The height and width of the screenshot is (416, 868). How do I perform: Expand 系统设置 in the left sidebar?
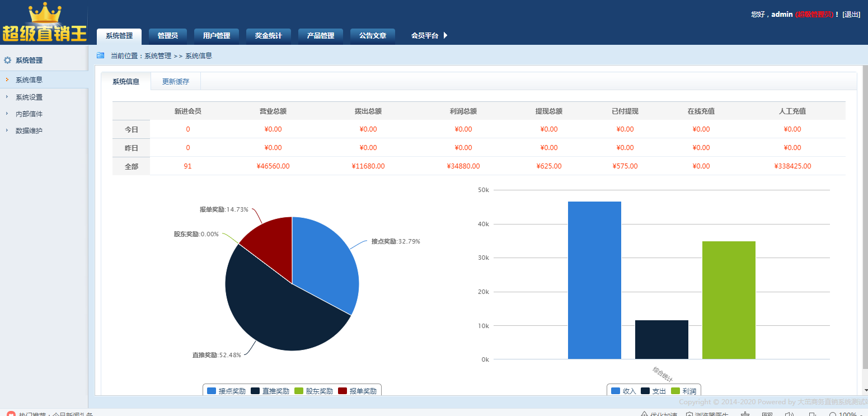click(29, 97)
